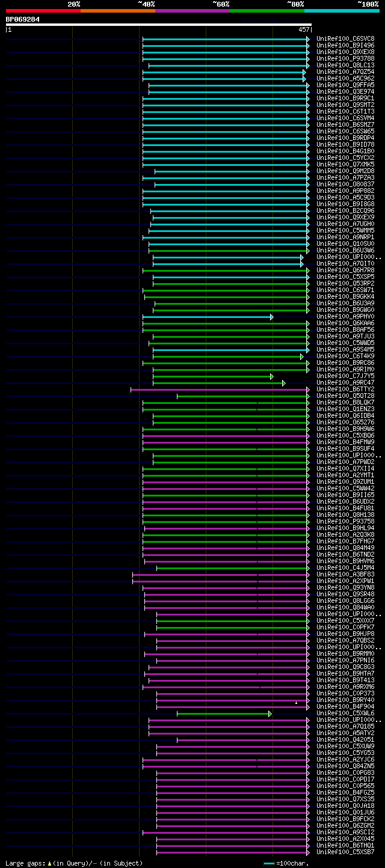The width and height of the screenshot is (385, 868).
Task: Select the UniRef100_B4G1B0 label
Action: tap(345, 151)
